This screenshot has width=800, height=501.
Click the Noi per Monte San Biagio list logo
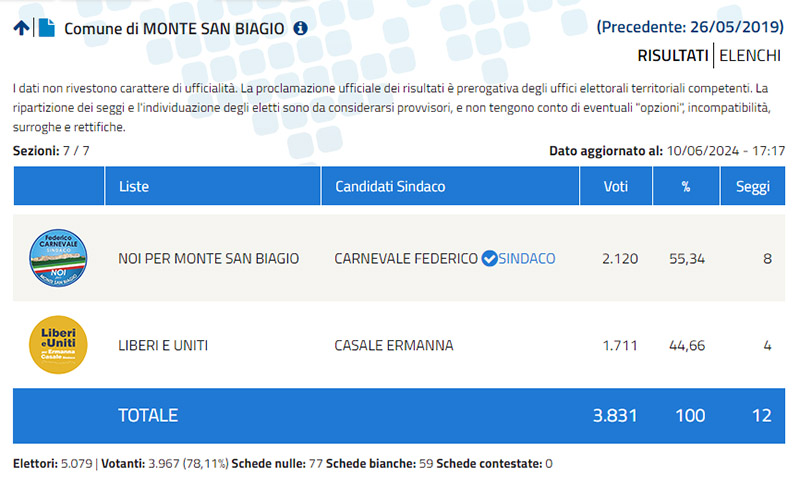pyautogui.click(x=58, y=258)
